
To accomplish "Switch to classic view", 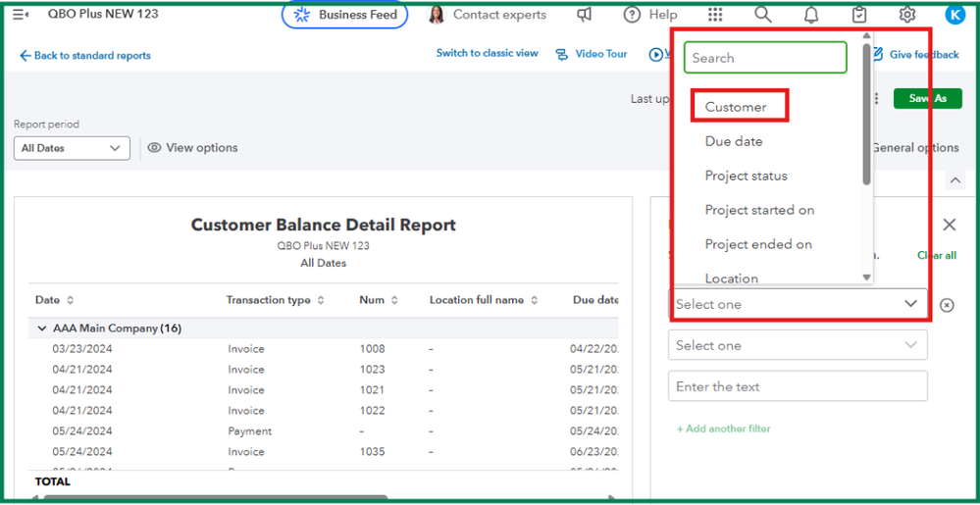I will point(487,53).
